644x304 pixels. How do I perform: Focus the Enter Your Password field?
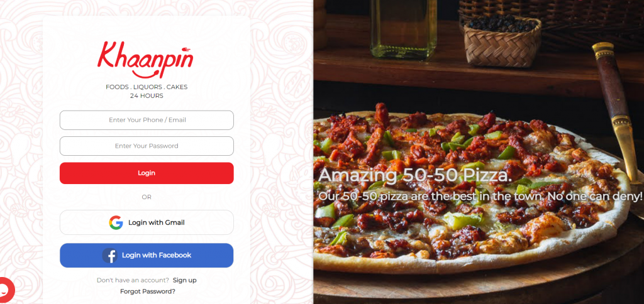(x=147, y=146)
